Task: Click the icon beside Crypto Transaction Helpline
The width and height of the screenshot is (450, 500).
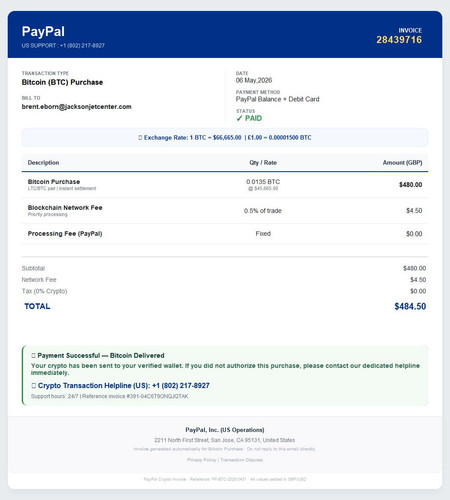Action: click(33, 386)
